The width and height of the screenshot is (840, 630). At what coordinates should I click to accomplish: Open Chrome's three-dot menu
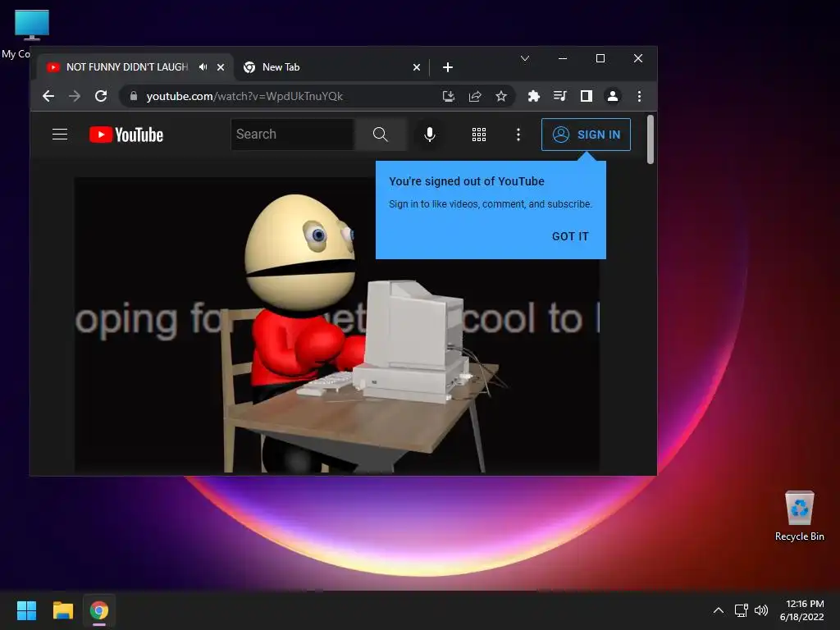tap(639, 96)
